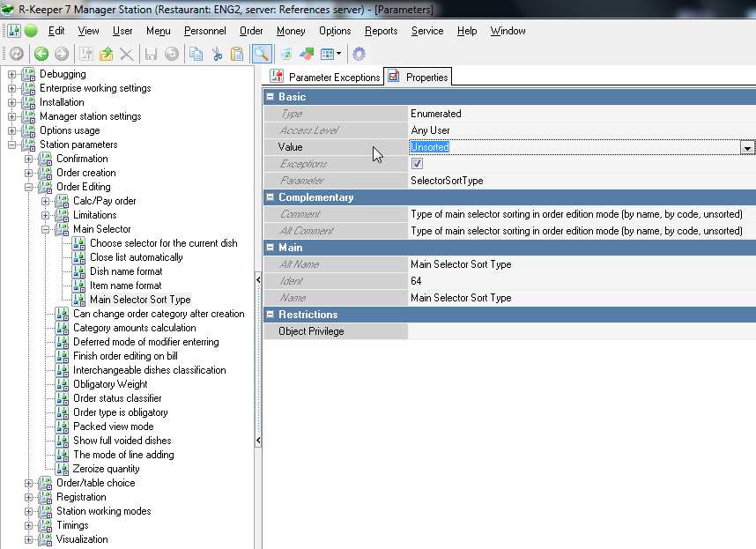The width and height of the screenshot is (756, 549).
Task: Click the Object Privilege property label
Action: [x=311, y=331]
